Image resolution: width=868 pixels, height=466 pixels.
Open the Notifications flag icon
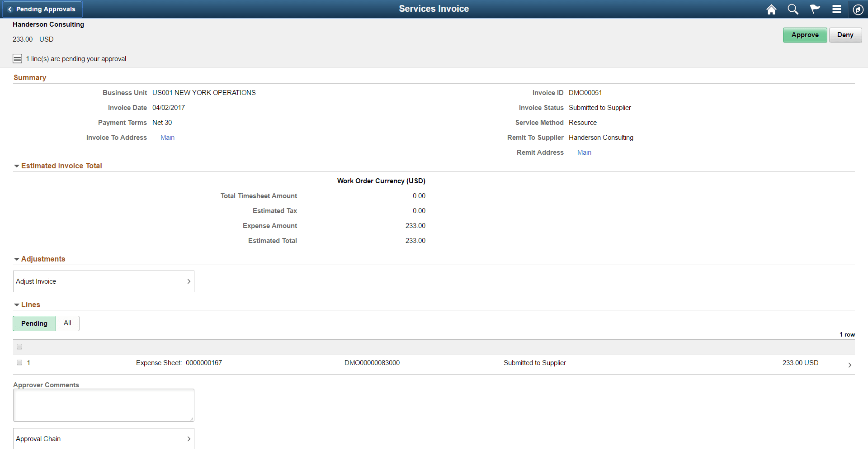[815, 9]
